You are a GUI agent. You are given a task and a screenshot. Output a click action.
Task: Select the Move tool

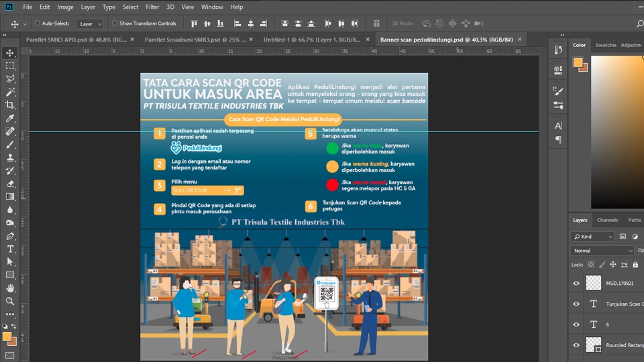[10, 53]
